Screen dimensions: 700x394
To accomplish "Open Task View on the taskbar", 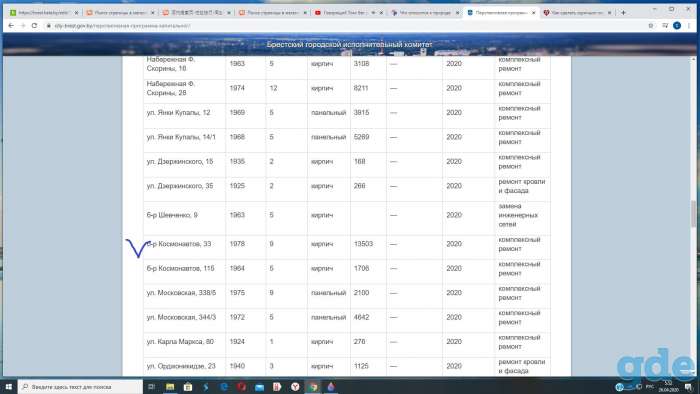I will [x=151, y=387].
